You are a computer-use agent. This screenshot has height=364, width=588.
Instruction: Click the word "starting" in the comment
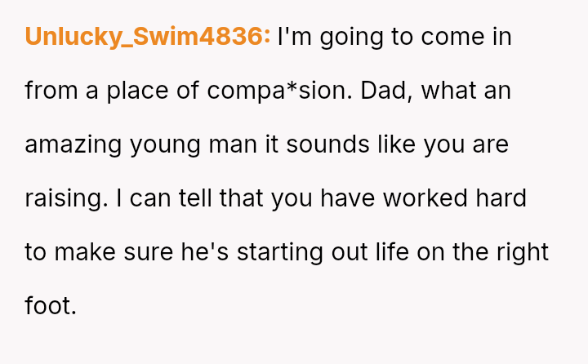[278, 252]
